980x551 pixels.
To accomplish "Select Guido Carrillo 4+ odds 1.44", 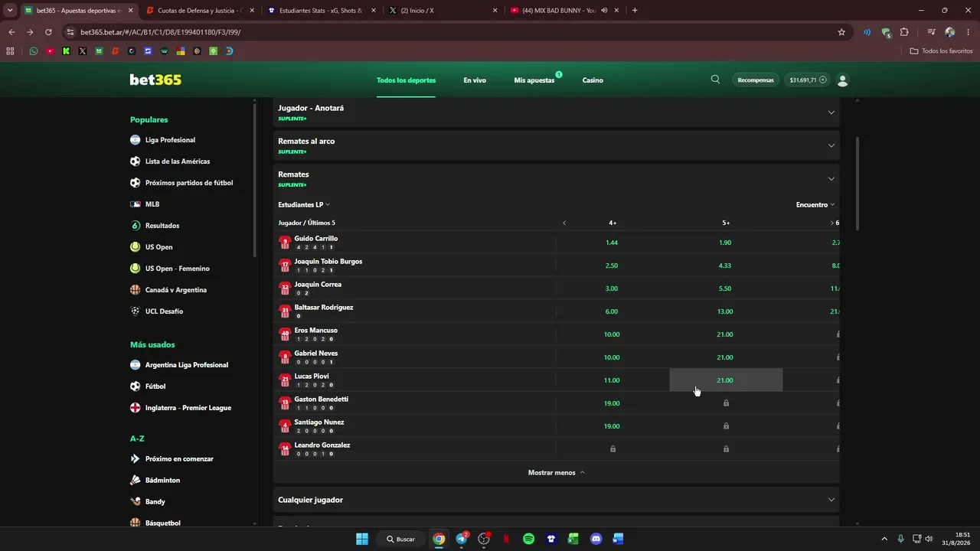I will coord(612,243).
